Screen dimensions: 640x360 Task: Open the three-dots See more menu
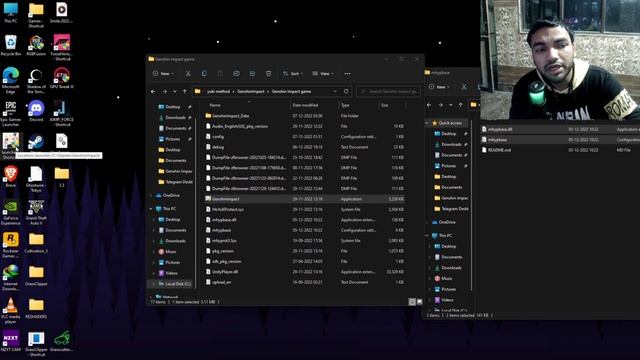click(347, 73)
